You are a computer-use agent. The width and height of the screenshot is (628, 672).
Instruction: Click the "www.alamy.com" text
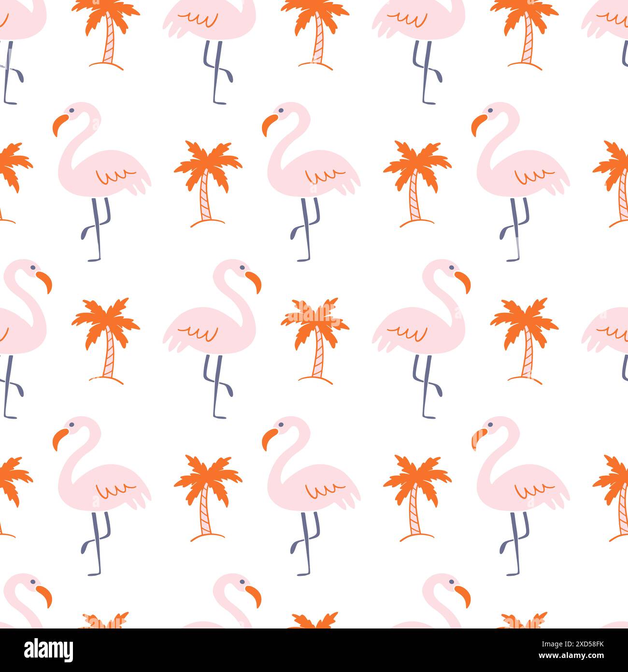click(571, 656)
